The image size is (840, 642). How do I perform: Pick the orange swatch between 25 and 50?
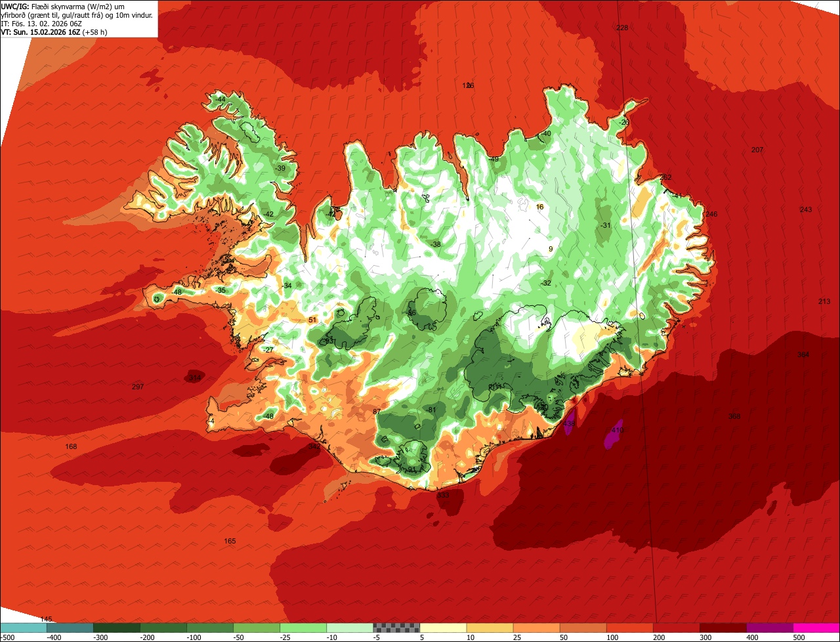click(536, 627)
